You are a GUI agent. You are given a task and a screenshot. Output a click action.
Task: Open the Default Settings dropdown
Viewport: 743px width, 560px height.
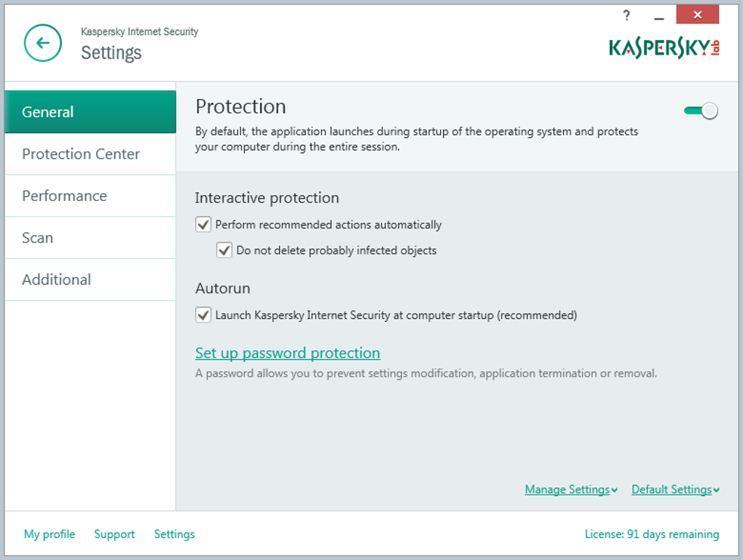pos(675,489)
